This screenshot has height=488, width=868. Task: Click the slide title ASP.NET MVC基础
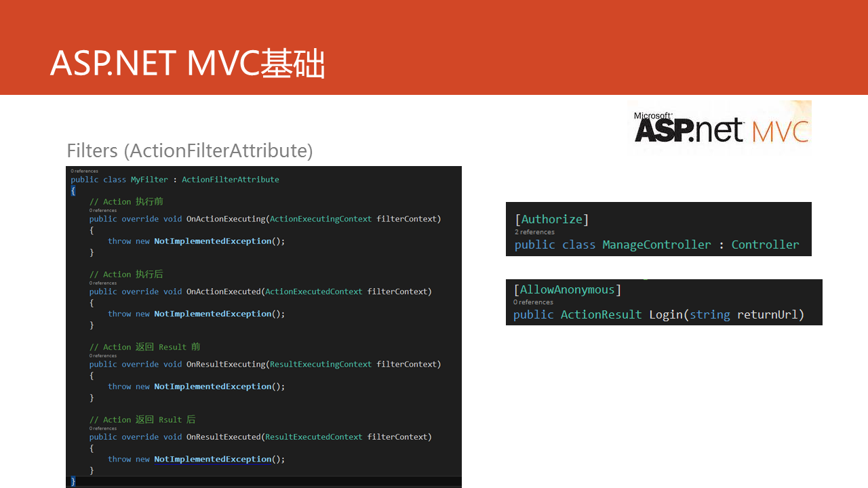[188, 64]
